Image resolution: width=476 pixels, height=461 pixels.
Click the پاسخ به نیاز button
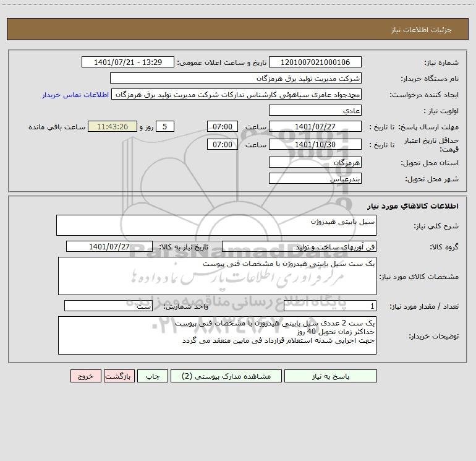331,376
